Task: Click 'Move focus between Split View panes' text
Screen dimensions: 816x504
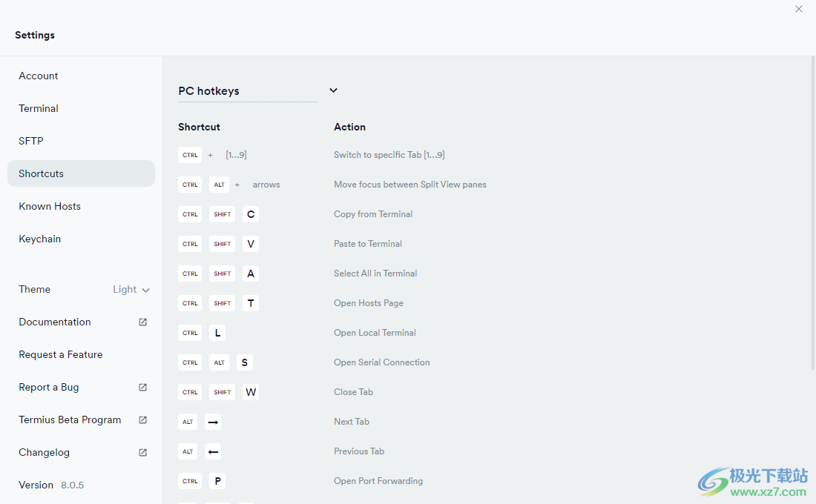Action: (410, 185)
